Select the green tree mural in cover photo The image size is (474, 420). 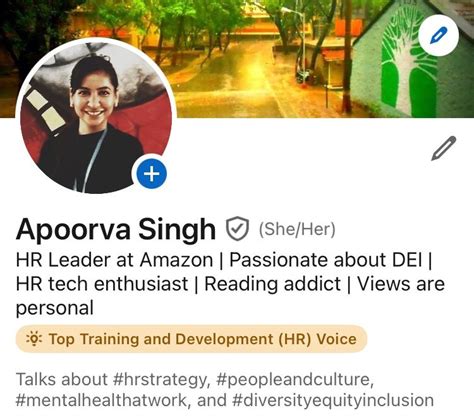coord(405,65)
